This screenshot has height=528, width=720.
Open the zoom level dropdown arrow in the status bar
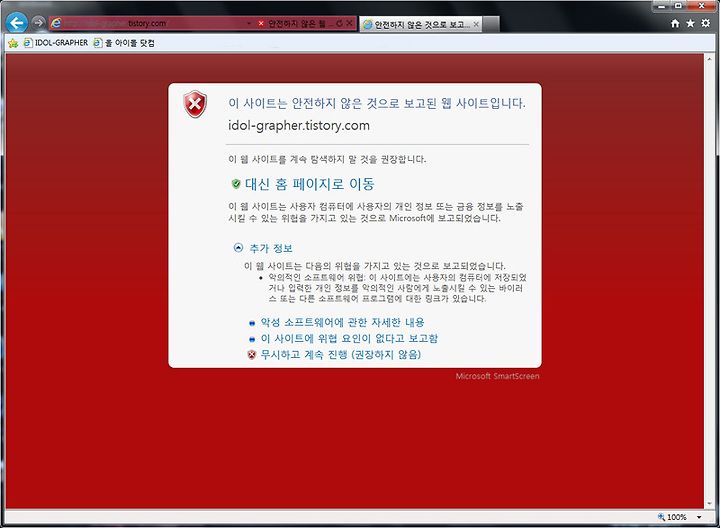point(699,517)
